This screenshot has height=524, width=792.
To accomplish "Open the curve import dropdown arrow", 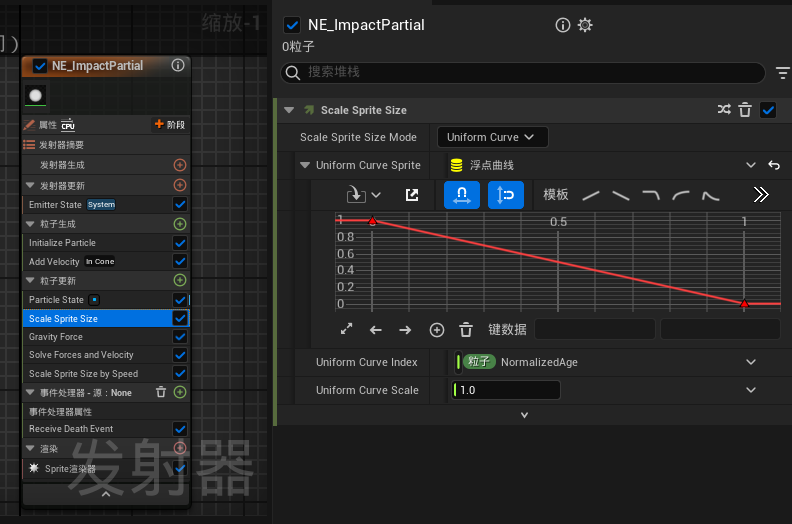I will click(x=376, y=195).
